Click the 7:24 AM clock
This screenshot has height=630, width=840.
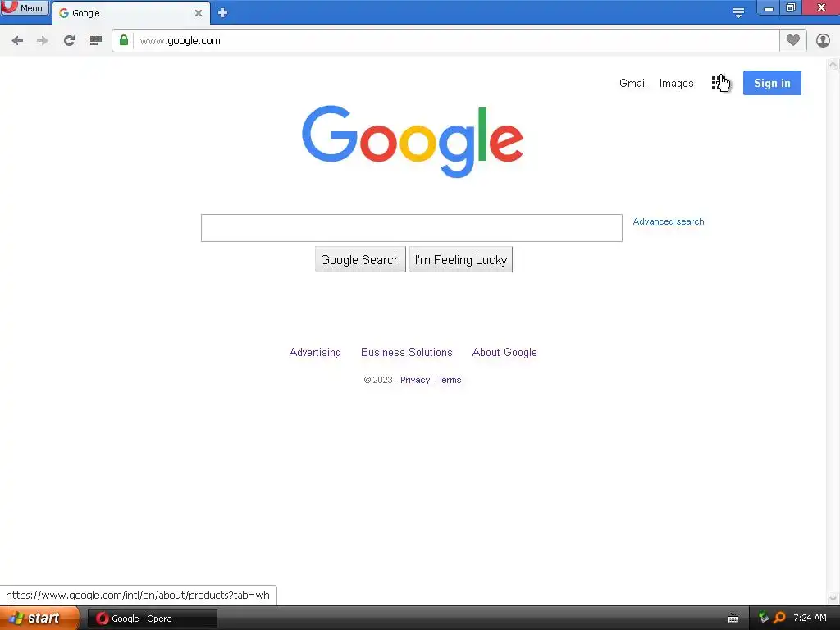coord(810,619)
